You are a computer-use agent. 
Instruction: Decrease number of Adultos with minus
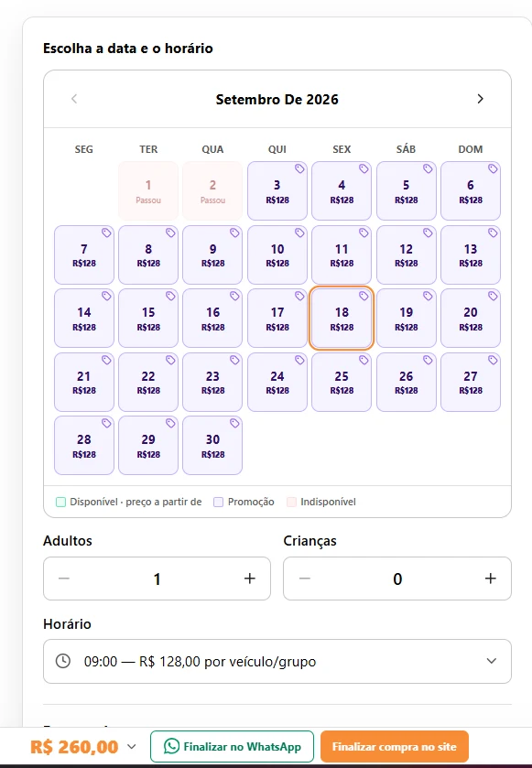point(64,579)
